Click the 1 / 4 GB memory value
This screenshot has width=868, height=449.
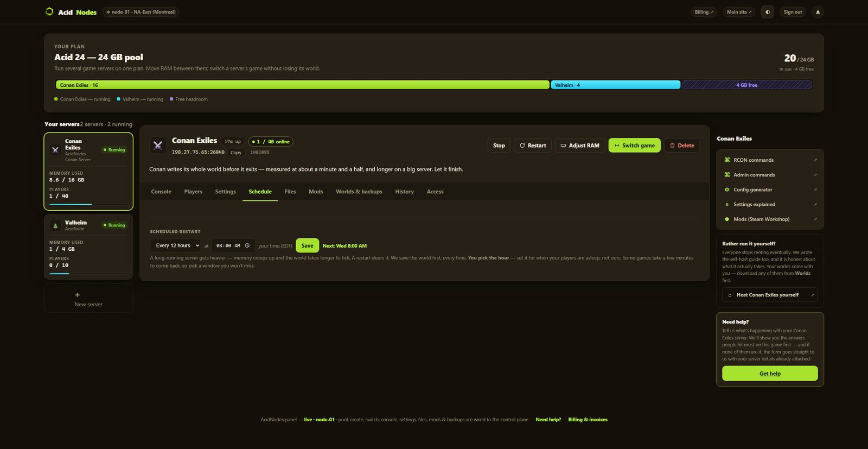[x=62, y=249]
